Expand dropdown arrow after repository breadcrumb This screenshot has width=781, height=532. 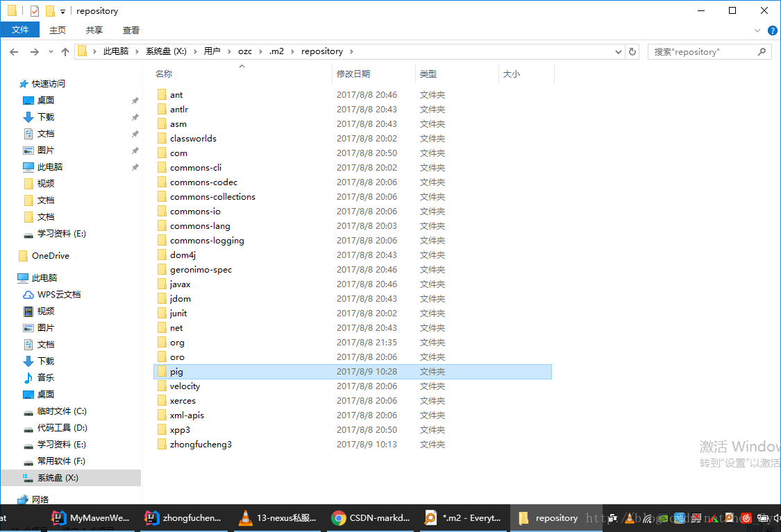(x=351, y=52)
